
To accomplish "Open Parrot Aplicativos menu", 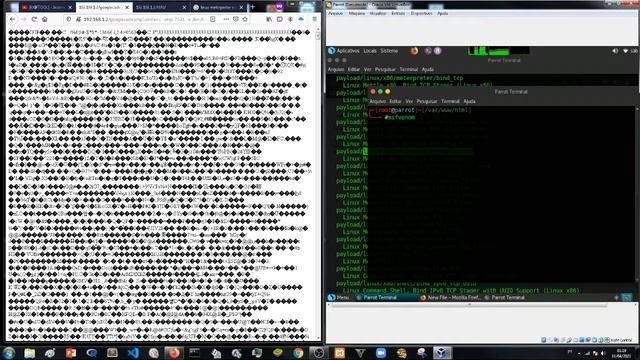I will point(348,51).
